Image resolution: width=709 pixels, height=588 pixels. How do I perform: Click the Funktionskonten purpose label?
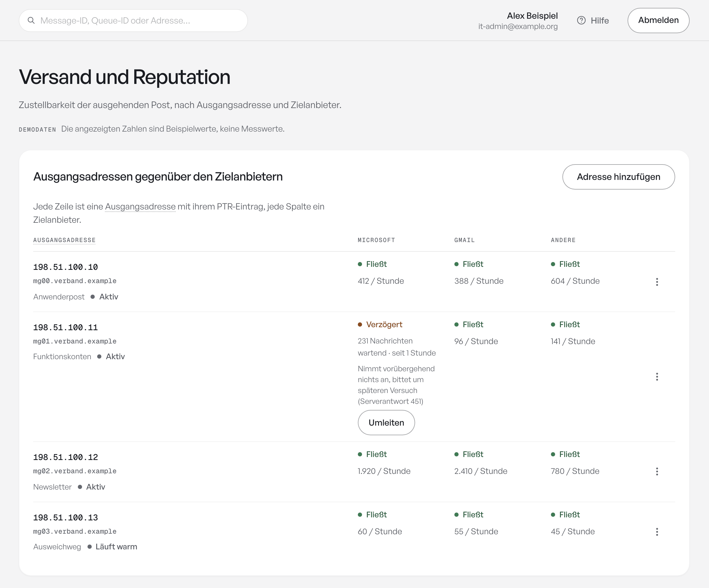pos(62,357)
